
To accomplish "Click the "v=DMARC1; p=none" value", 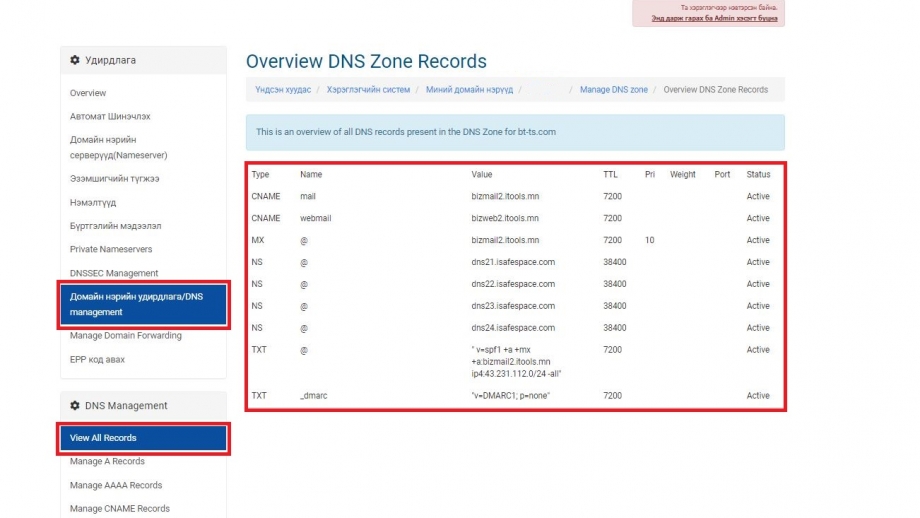I will click(x=510, y=396).
